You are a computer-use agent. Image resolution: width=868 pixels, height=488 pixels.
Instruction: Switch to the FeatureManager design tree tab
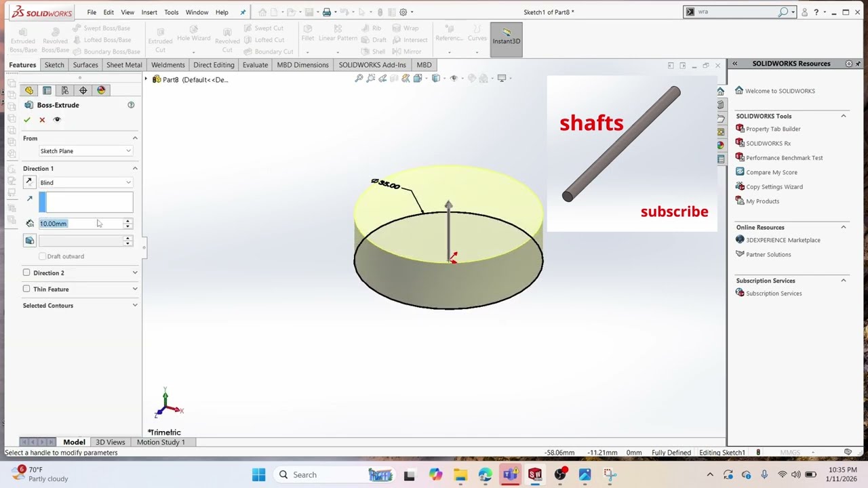pyautogui.click(x=29, y=90)
